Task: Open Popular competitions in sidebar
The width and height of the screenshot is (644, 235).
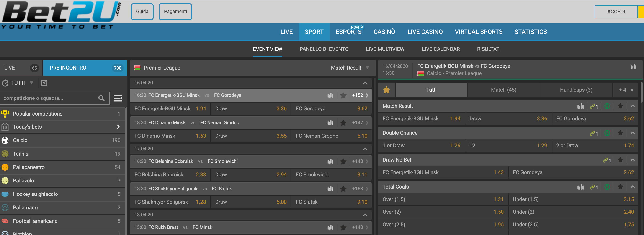Action: (x=62, y=114)
